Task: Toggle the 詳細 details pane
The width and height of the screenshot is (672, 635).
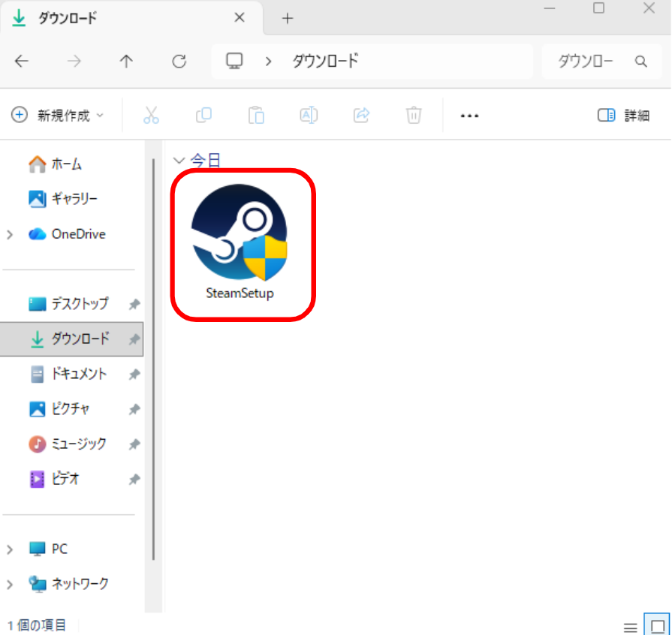Action: tap(624, 116)
